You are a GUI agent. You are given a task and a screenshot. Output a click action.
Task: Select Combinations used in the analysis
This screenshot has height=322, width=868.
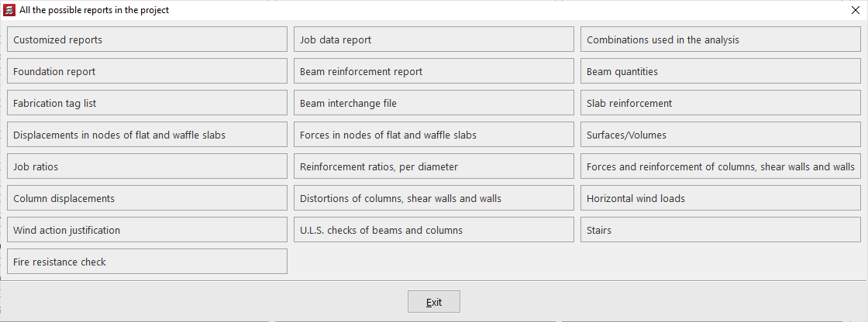point(720,40)
